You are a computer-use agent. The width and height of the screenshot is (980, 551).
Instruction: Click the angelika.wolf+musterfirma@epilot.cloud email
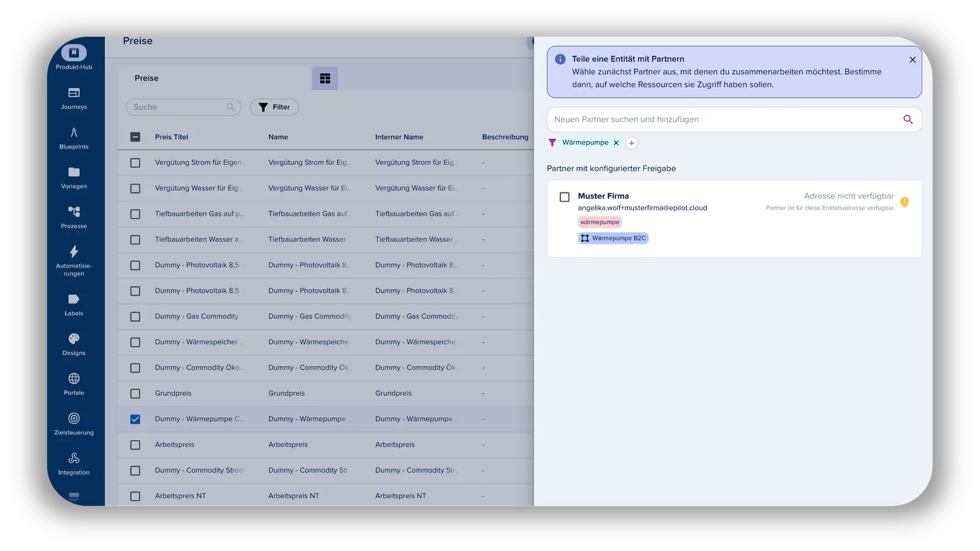[x=643, y=208]
